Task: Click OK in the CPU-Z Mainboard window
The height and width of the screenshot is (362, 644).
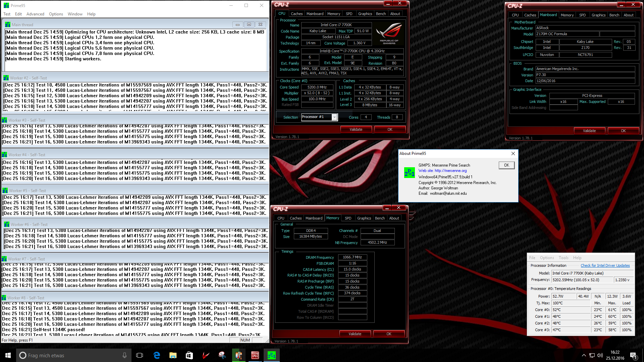Action: point(623,131)
